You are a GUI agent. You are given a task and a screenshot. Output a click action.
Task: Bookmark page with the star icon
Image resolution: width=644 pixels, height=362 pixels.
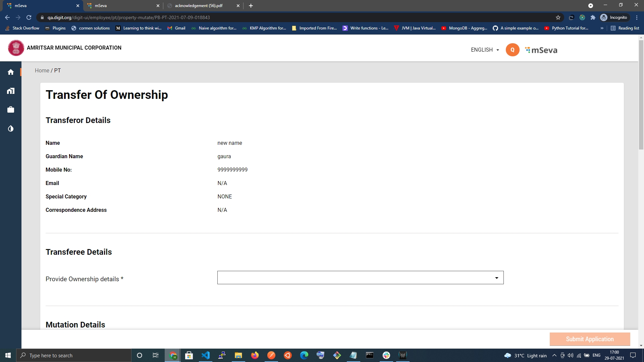558,17
